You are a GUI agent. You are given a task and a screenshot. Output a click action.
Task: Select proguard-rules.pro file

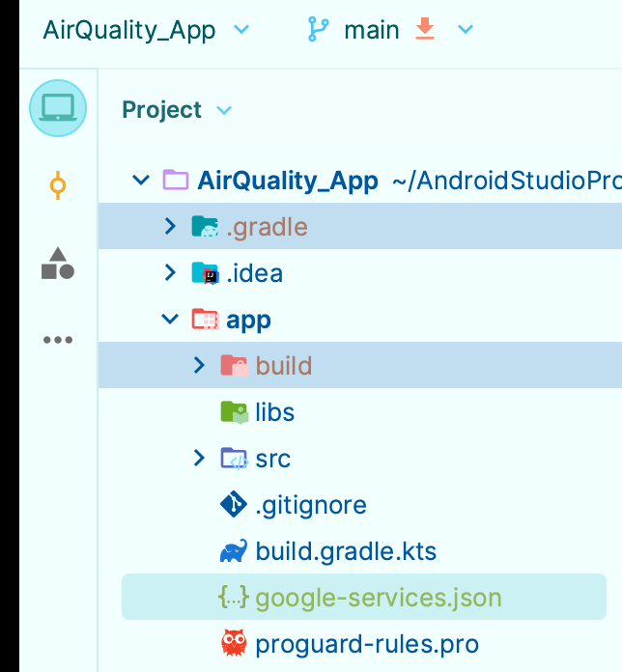[x=360, y=643]
